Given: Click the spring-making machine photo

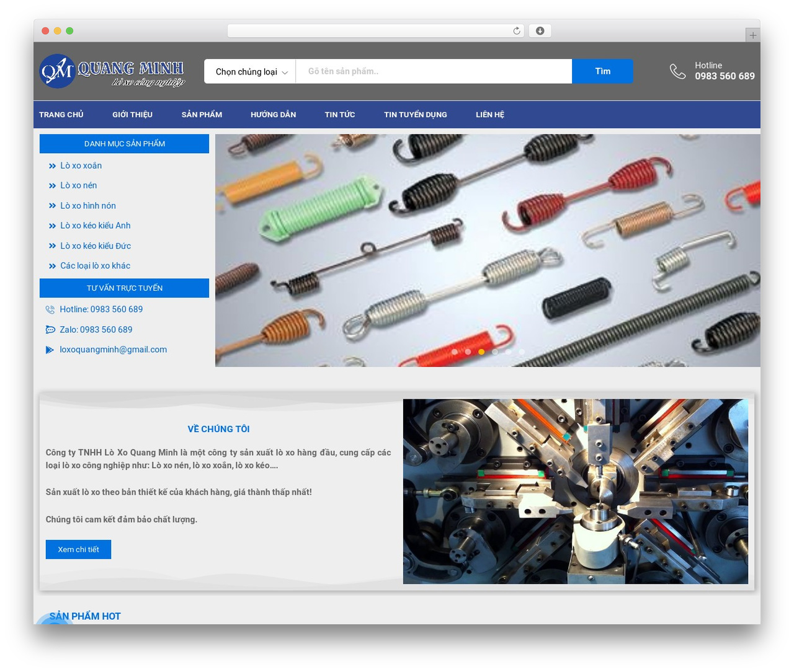Looking at the screenshot, I should pos(576,492).
